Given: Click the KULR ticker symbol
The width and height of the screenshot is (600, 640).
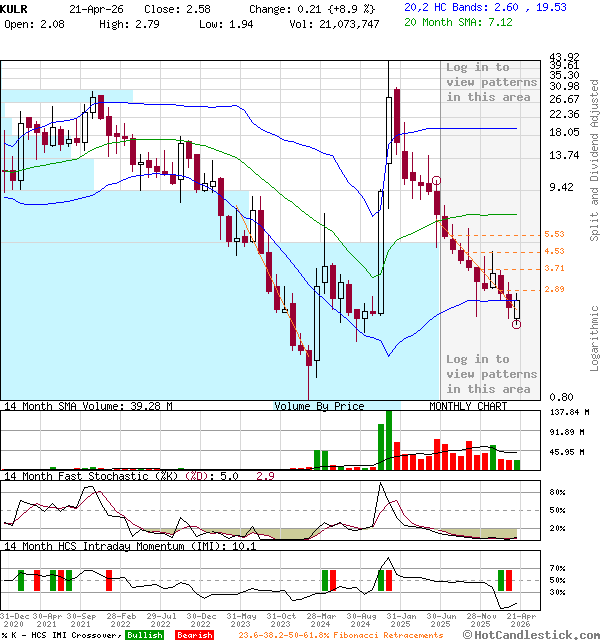Looking at the screenshot, I should pos(15,6).
